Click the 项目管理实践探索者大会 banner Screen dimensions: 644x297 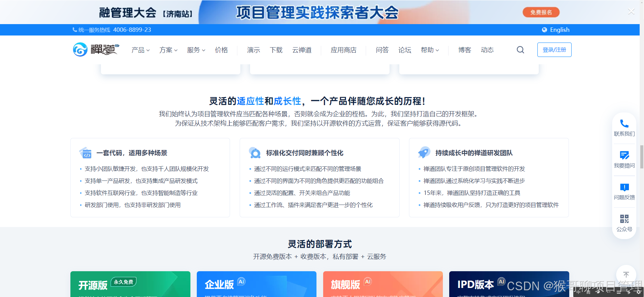(317, 13)
